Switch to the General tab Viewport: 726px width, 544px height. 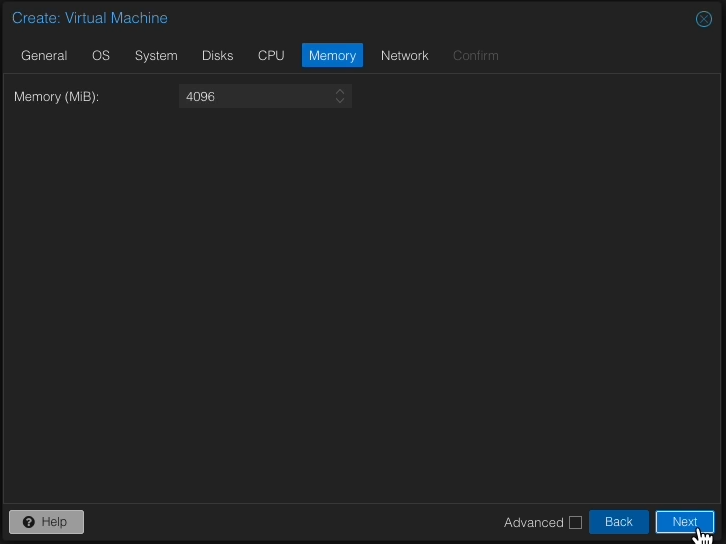click(x=44, y=56)
